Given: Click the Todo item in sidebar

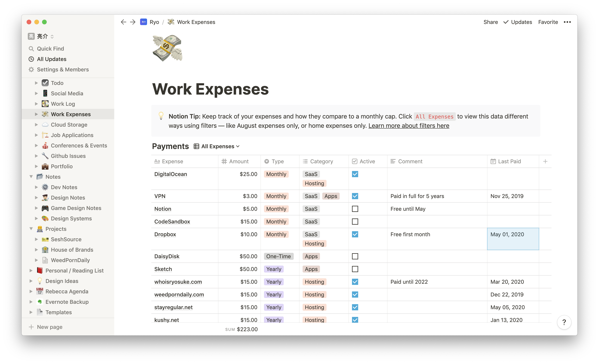Looking at the screenshot, I should pos(57,83).
